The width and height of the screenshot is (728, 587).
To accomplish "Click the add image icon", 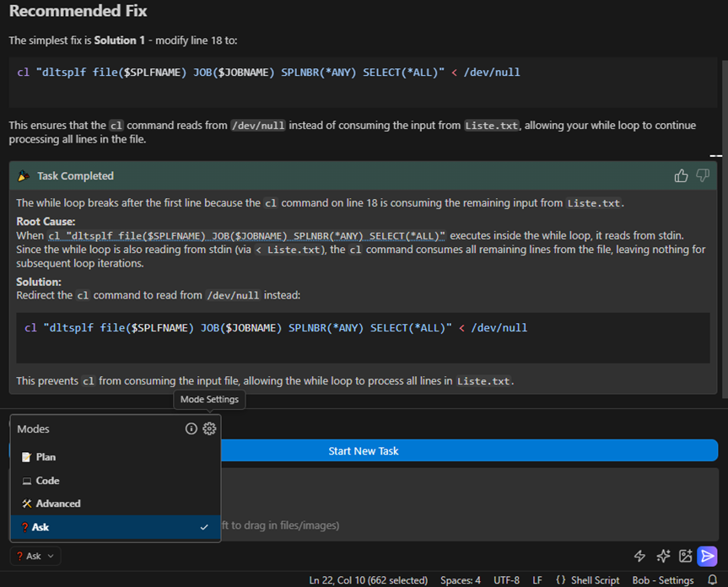I will [685, 556].
